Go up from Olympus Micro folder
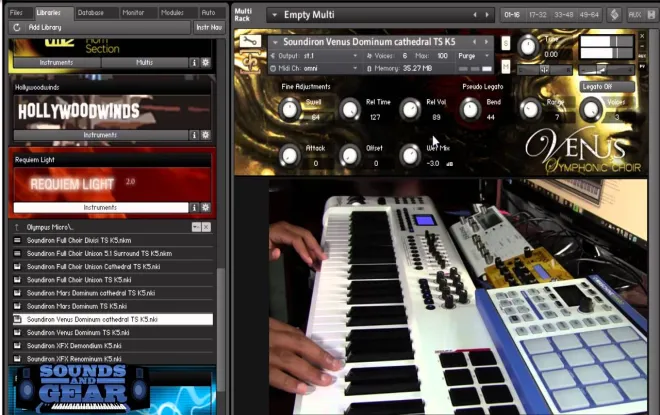The width and height of the screenshot is (660, 415). [17, 227]
